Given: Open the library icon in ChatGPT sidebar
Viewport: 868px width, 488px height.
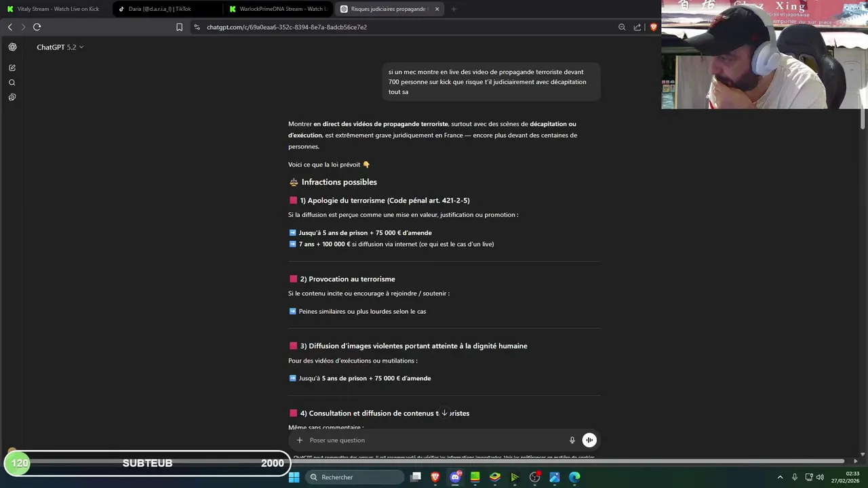Looking at the screenshot, I should (12, 98).
